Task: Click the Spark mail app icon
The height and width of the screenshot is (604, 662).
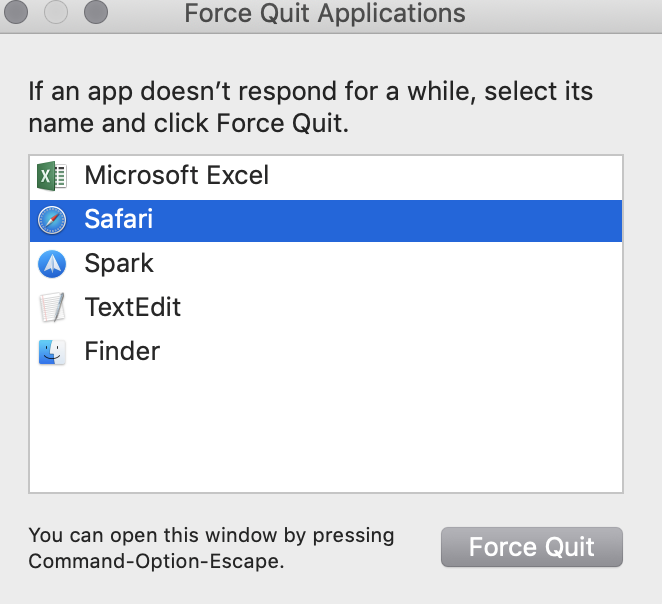Action: tap(51, 264)
